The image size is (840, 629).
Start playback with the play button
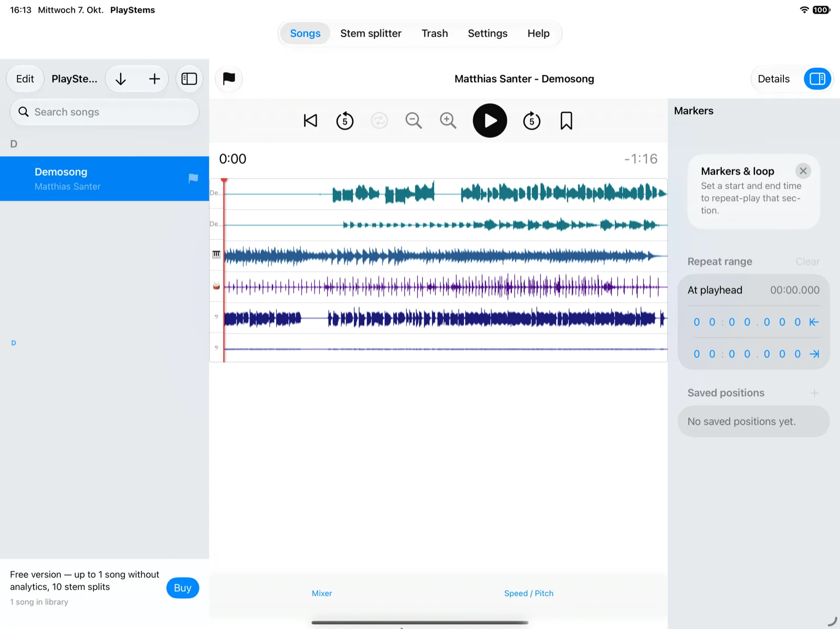(490, 121)
